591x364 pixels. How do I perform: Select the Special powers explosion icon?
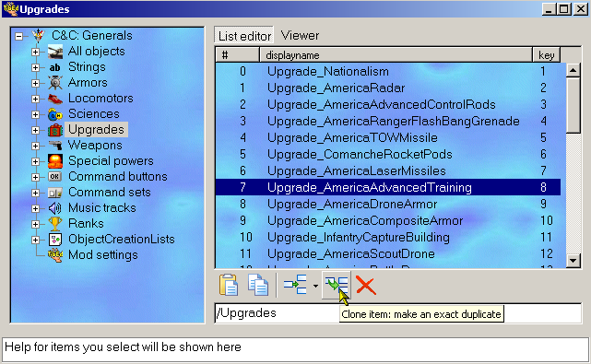pos(55,161)
